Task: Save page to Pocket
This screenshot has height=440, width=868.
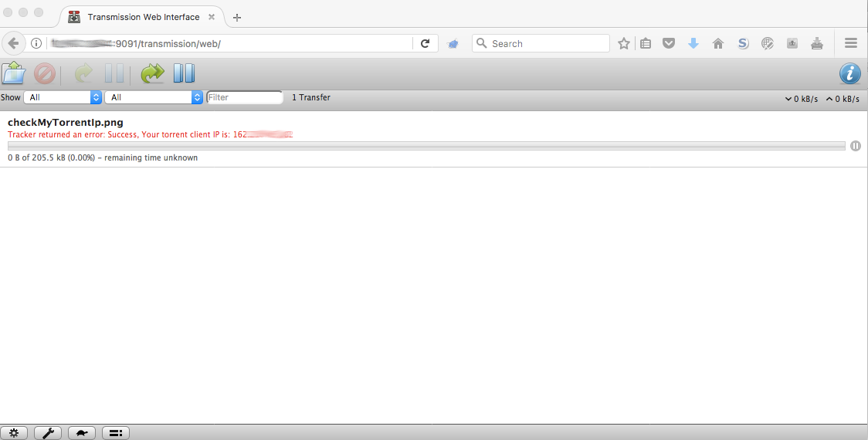Action: [x=669, y=43]
